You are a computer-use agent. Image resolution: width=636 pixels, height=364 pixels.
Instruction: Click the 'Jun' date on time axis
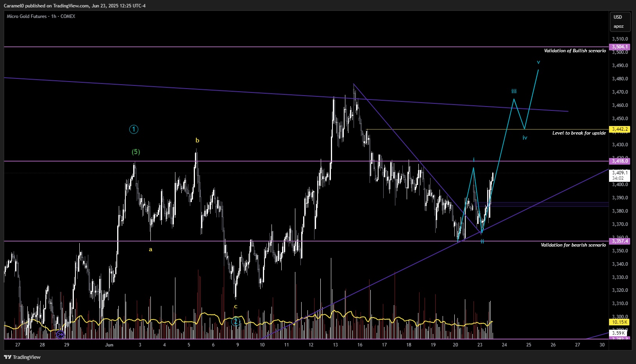point(109,345)
